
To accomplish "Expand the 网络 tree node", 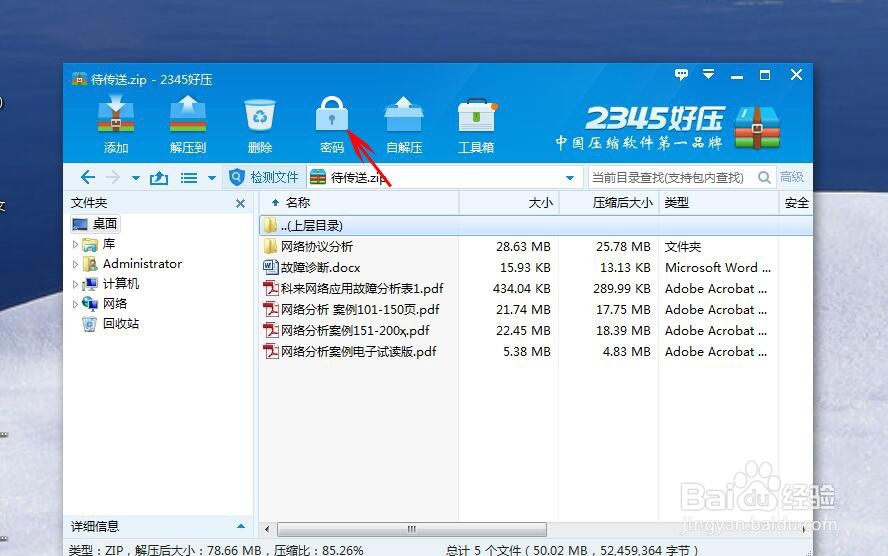I will tap(75, 304).
